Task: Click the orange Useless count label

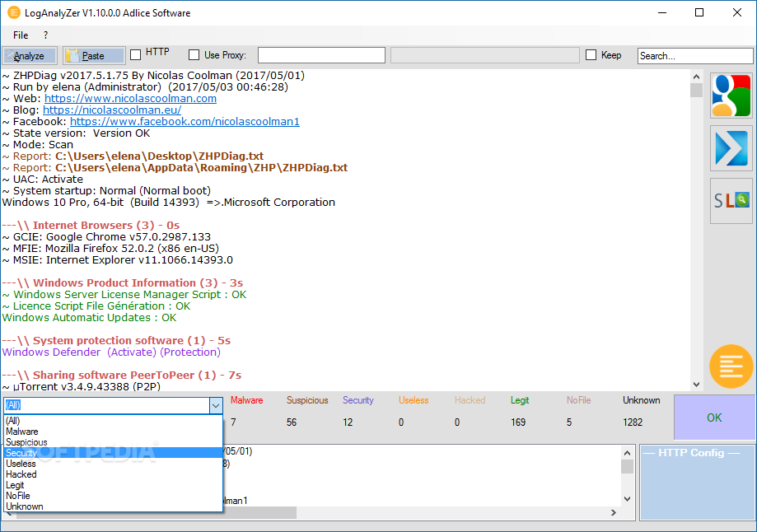Action: coord(414,400)
